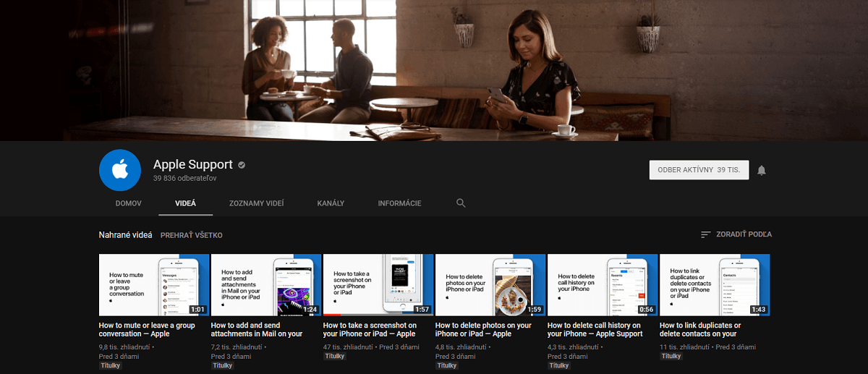Open the ZORADIŤ PODĽA sort dropdown

736,234
